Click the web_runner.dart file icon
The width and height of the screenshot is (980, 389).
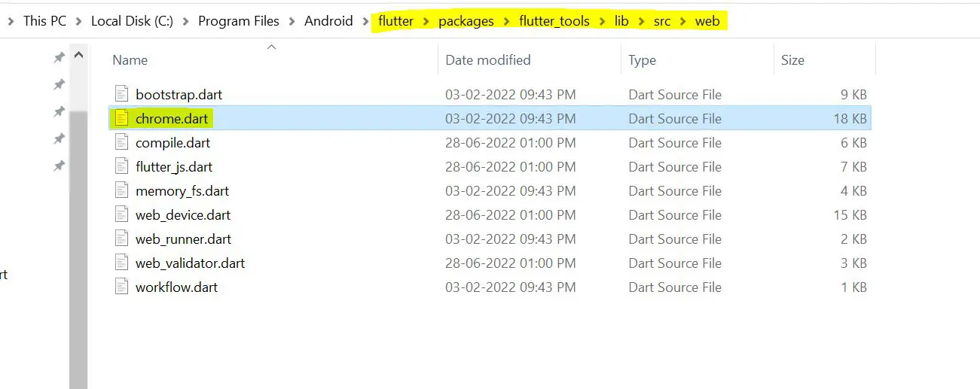pos(122,239)
